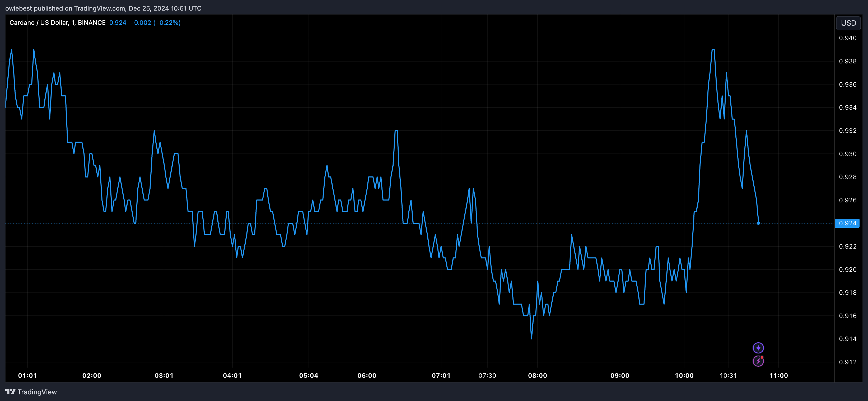Image resolution: width=868 pixels, height=401 pixels.
Task: Click the Cardano / US Dollar symbol title
Action: [x=57, y=22]
